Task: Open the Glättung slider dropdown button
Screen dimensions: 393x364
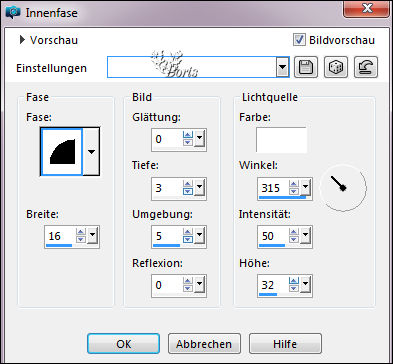Action: pyautogui.click(x=199, y=138)
